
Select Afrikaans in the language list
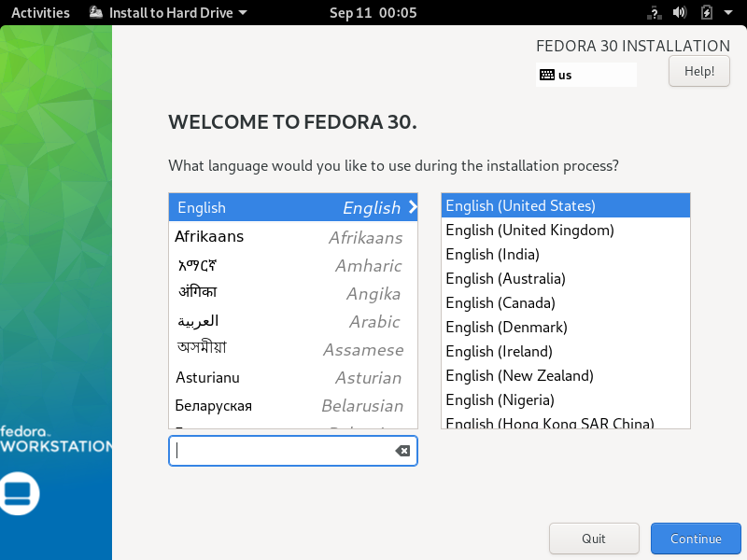pos(293,237)
